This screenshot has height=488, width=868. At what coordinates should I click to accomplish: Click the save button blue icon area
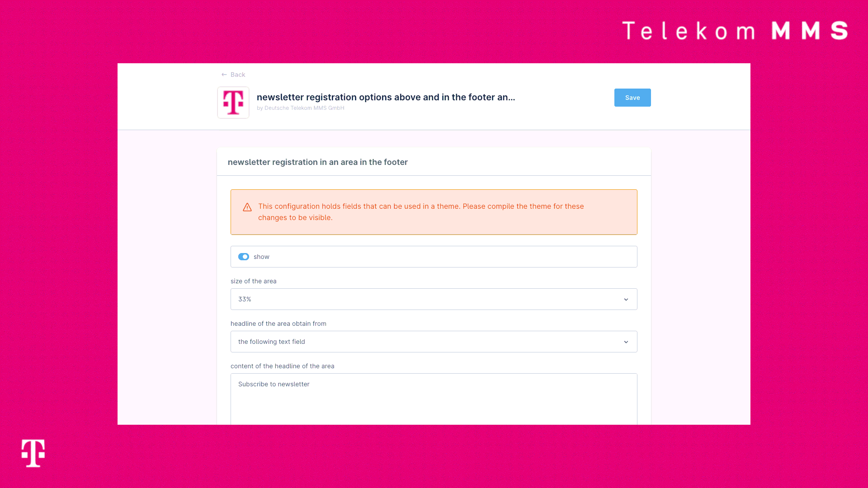click(632, 97)
